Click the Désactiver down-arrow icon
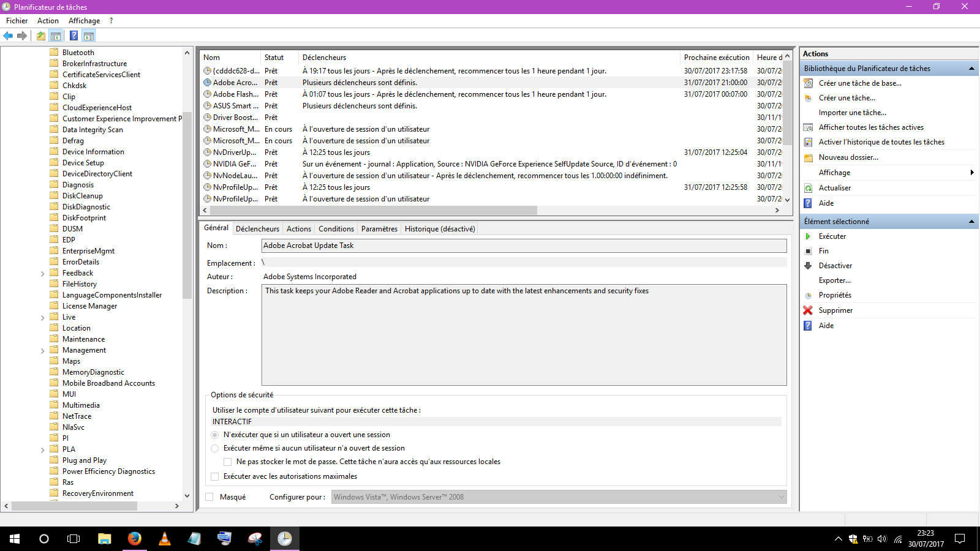This screenshot has width=980, height=551. [x=808, y=266]
